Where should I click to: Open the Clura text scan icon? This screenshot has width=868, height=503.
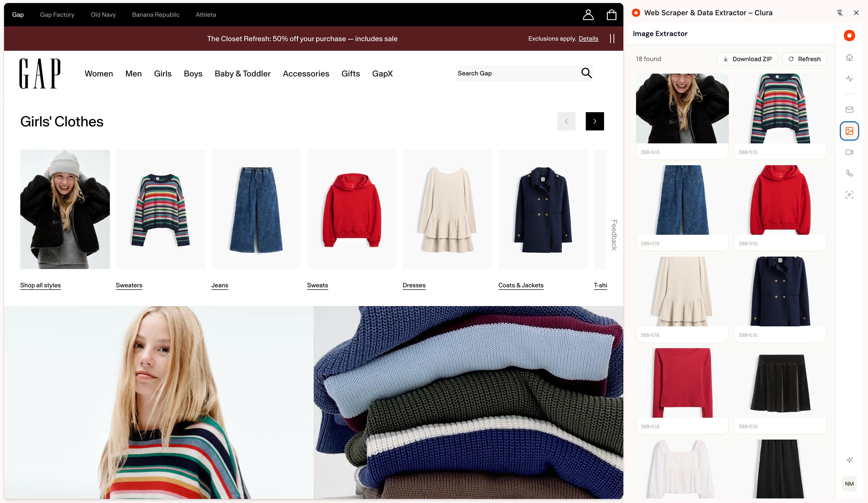tap(849, 195)
